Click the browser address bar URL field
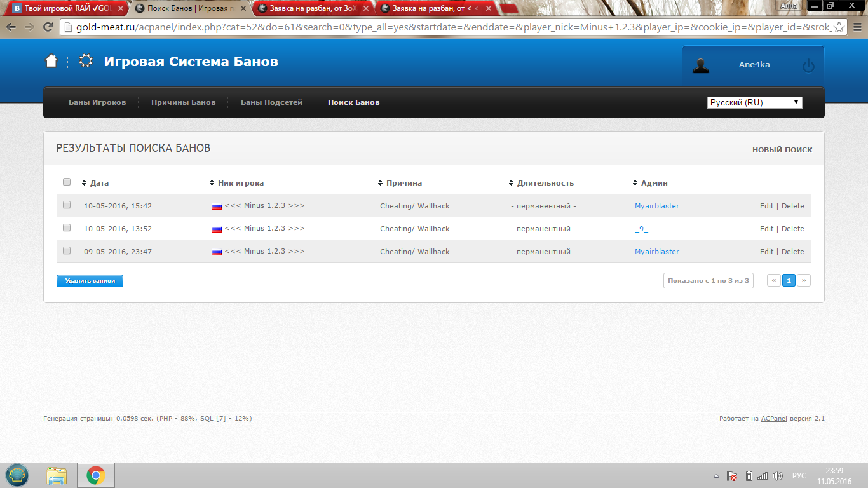The height and width of the screenshot is (488, 868). click(454, 27)
